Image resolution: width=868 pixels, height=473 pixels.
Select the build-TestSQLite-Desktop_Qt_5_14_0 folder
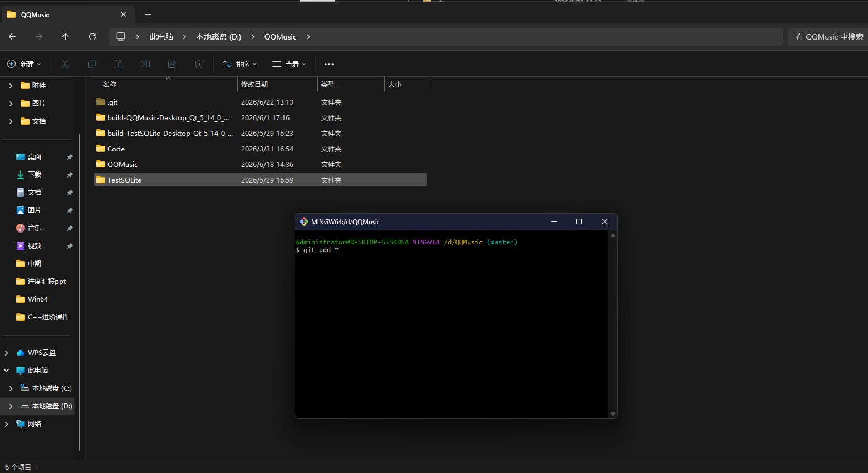pos(170,134)
